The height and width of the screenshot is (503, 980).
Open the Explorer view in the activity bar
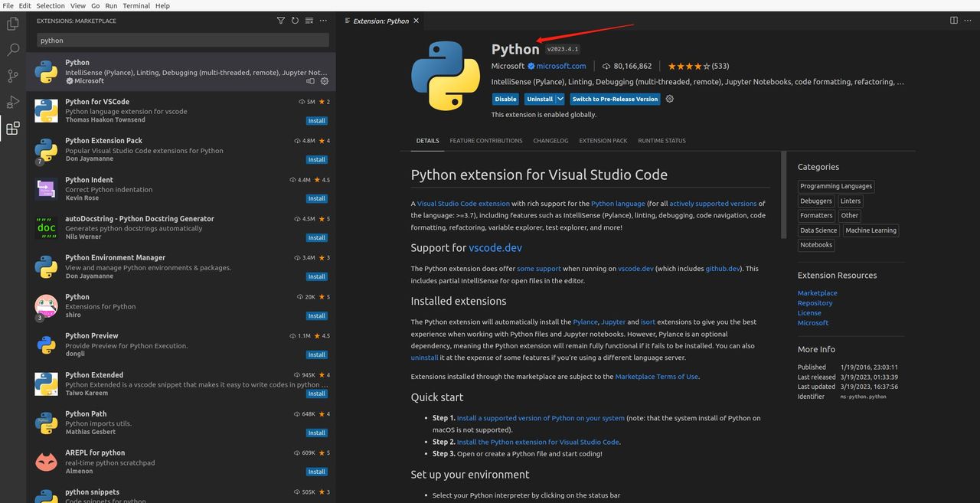[12, 24]
